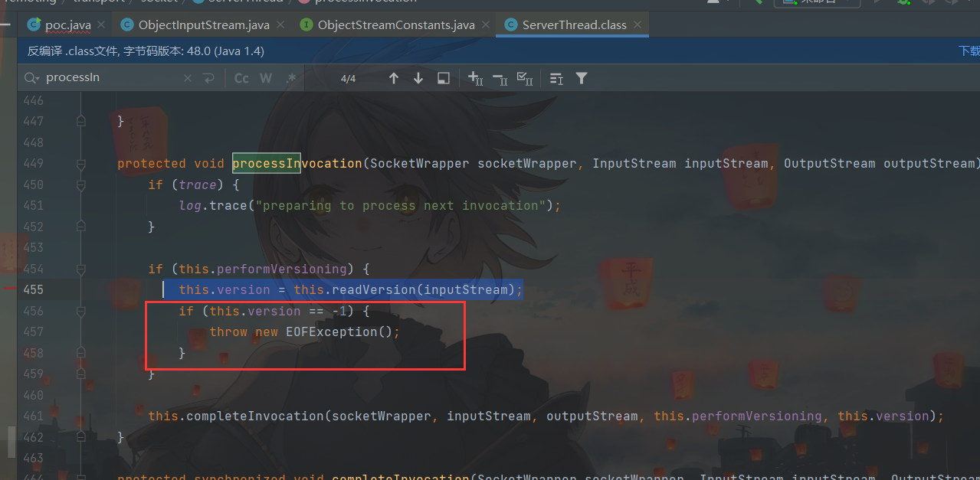
Task: Close the ObjectInputStream.java tab
Action: coord(280,25)
